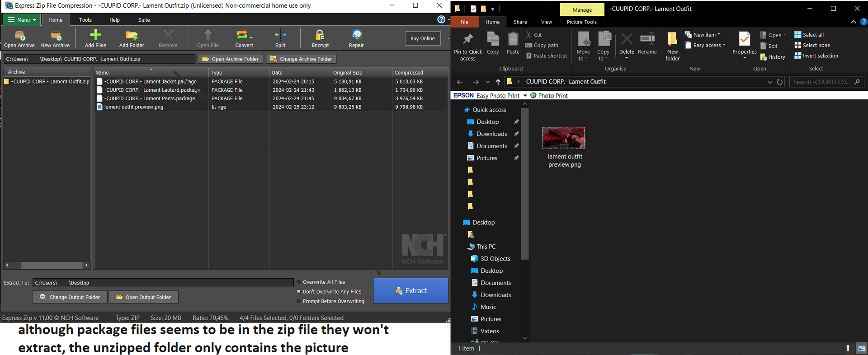868x355 pixels.
Task: Switch to the View tab in Explorer
Action: point(547,22)
